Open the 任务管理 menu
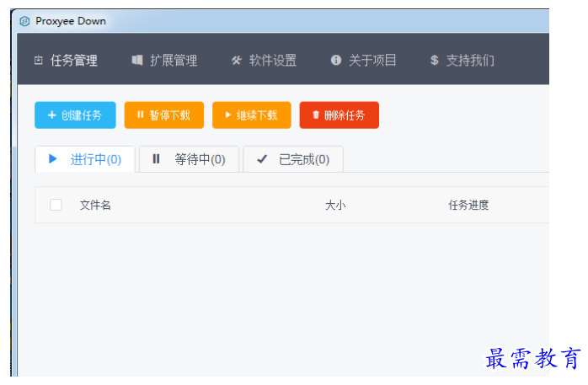 tap(66, 60)
